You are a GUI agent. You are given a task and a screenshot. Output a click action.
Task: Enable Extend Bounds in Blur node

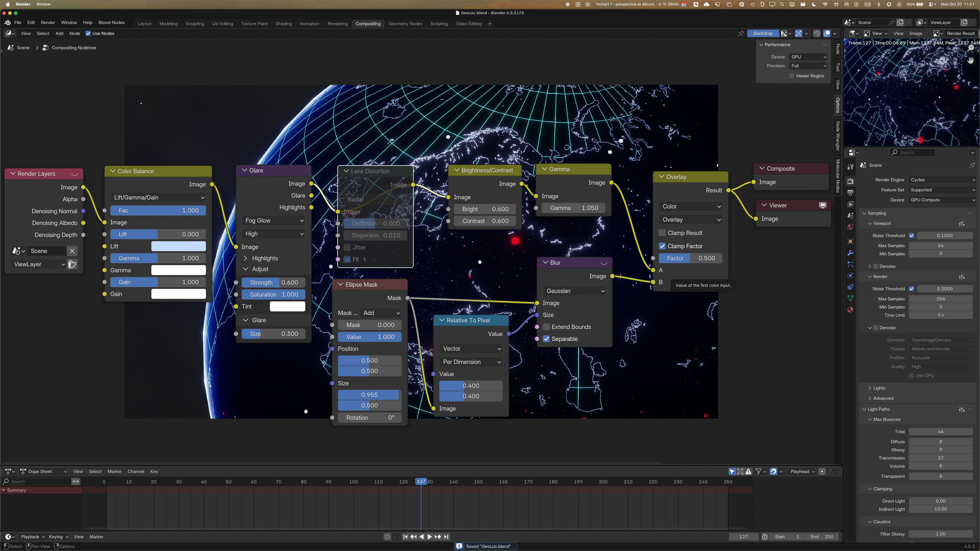[x=546, y=327]
